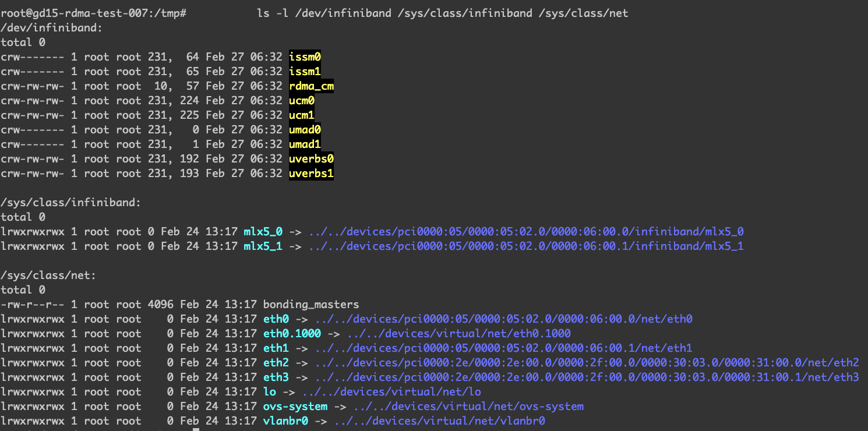Select the rdma_cm device entry
868x431 pixels.
[311, 86]
